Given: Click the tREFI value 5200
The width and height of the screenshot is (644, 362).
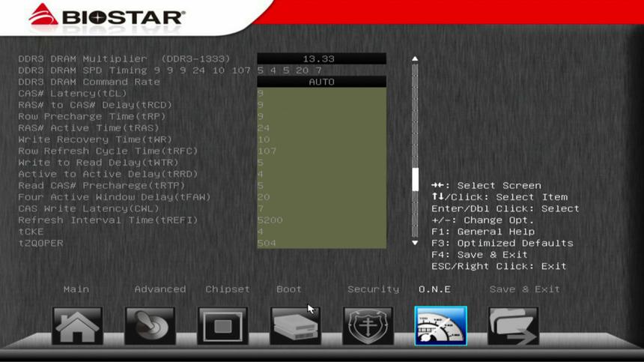Looking at the screenshot, I should [270, 220].
